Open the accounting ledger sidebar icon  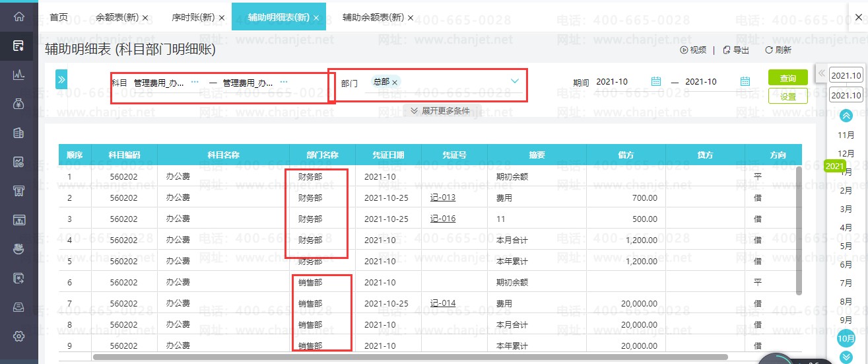pyautogui.click(x=18, y=46)
